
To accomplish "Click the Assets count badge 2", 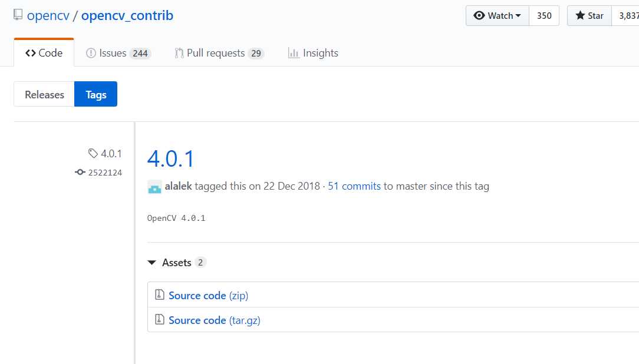I will click(x=200, y=263).
